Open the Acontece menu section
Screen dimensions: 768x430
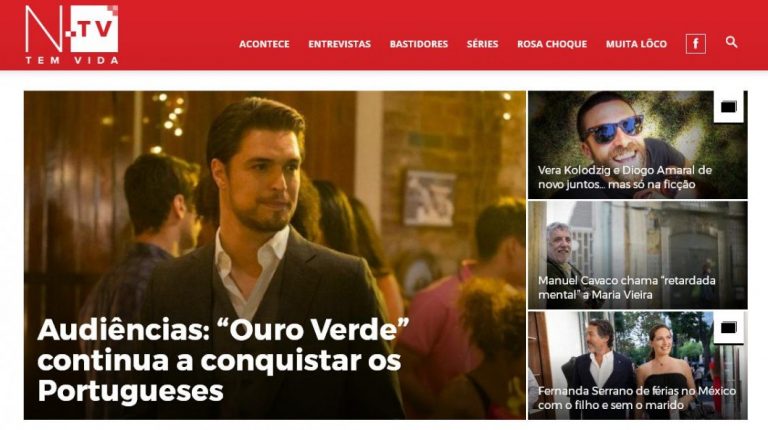(x=264, y=44)
